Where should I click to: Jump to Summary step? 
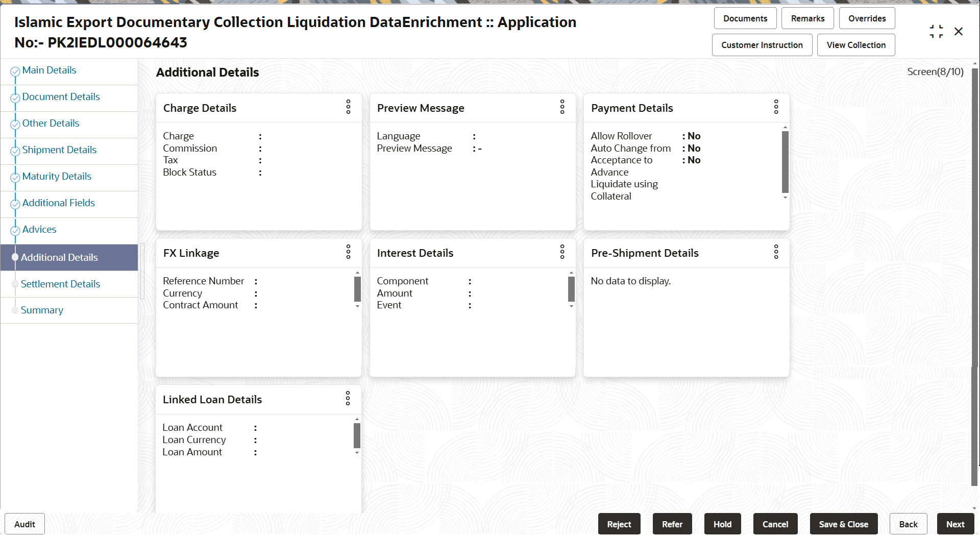42,310
